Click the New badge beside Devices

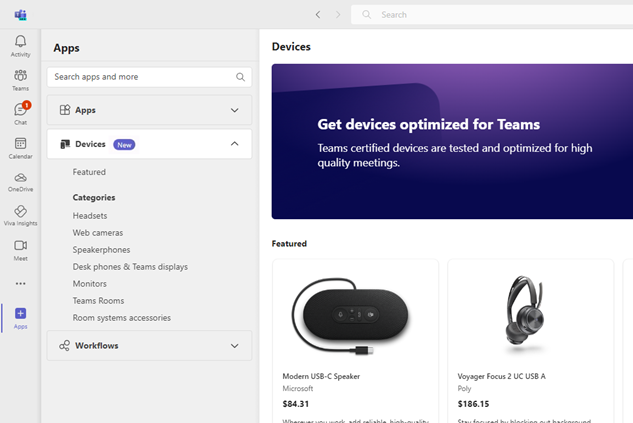coord(124,144)
